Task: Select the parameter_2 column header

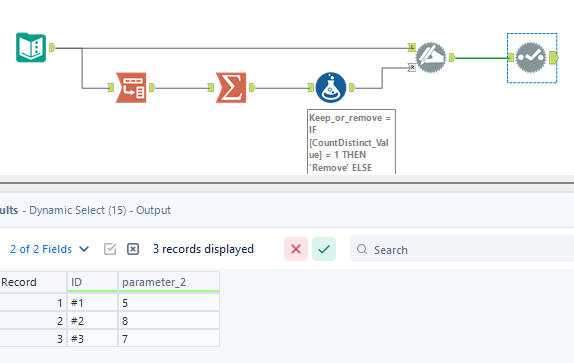Action: [x=169, y=282]
